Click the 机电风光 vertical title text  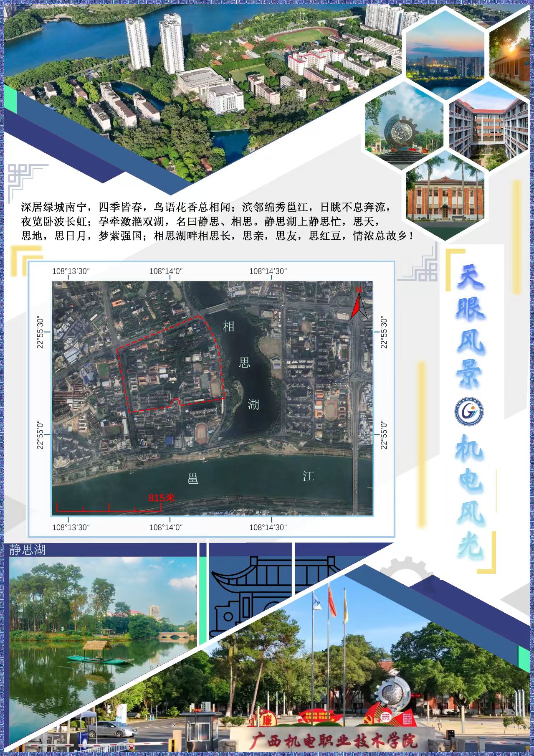coord(471,496)
